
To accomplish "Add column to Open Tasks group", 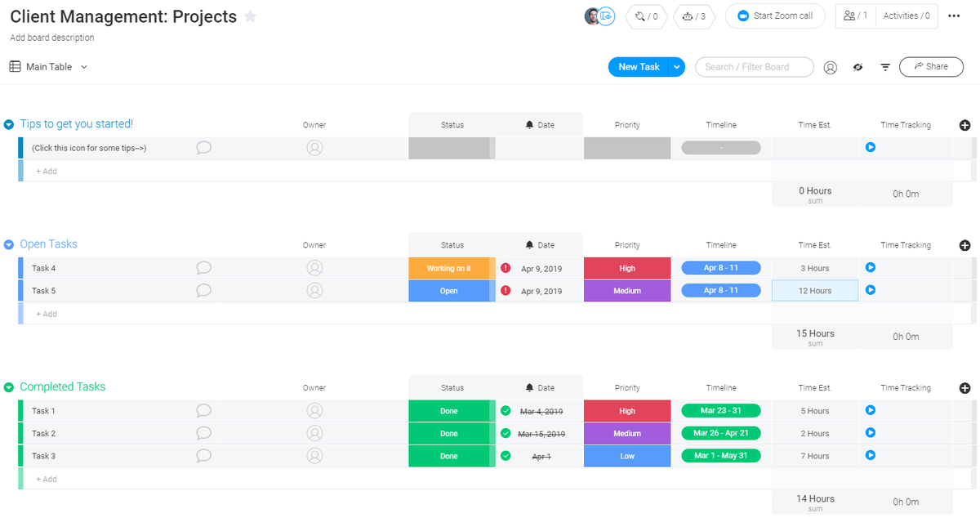I will click(964, 245).
